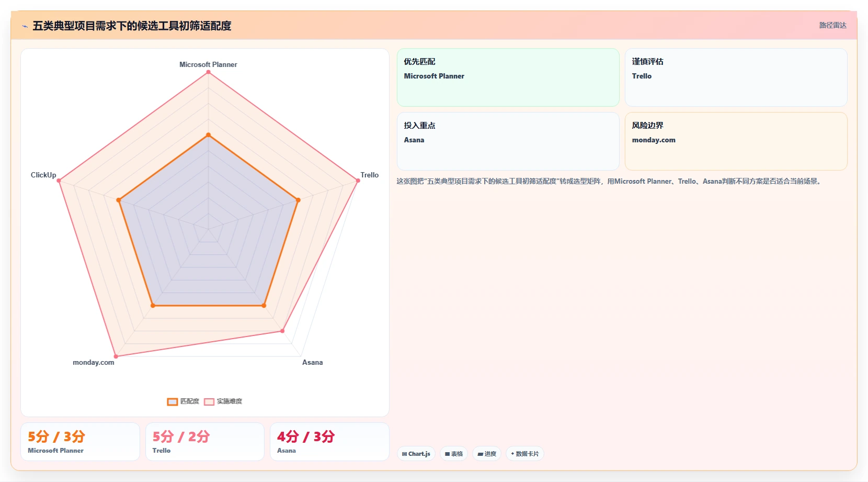Click the monday.com axis label on radar
The image size is (868, 482).
pos(93,362)
